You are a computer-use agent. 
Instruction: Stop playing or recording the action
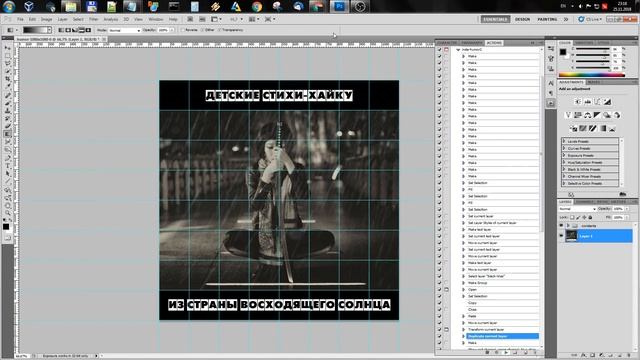tap(487, 352)
